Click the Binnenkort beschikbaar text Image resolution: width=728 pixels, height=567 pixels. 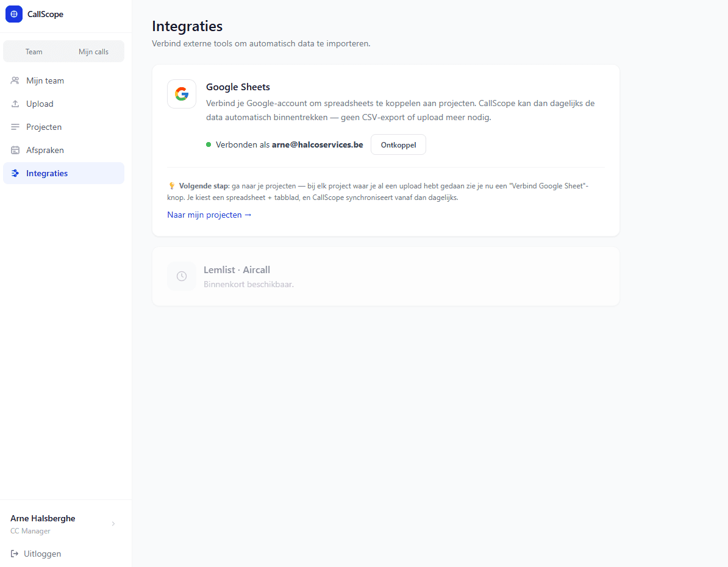tap(249, 284)
